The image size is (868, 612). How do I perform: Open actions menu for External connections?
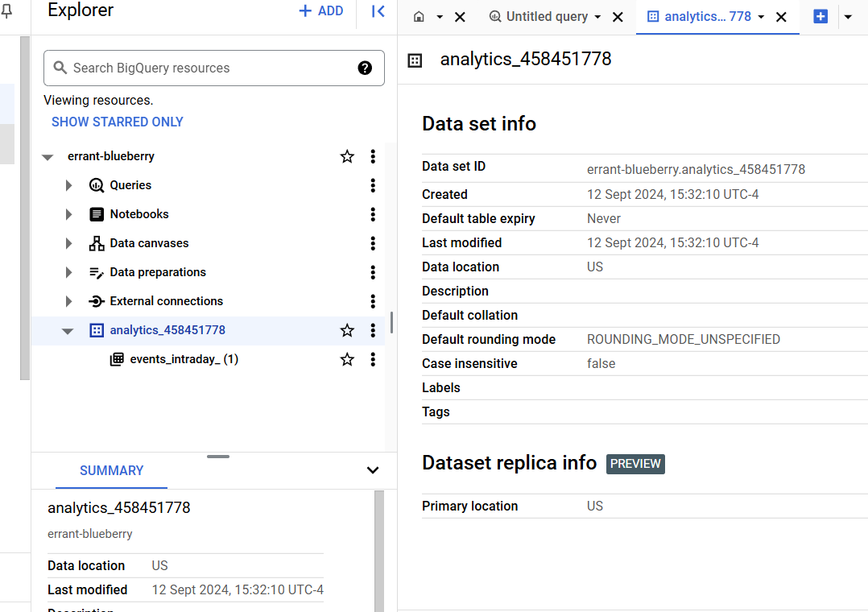[373, 301]
